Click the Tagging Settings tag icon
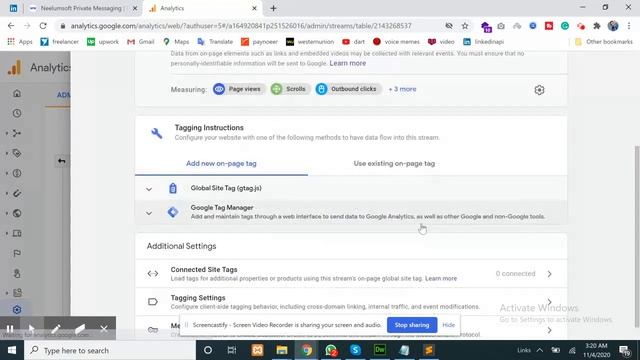This screenshot has width=640, height=360. point(153,302)
